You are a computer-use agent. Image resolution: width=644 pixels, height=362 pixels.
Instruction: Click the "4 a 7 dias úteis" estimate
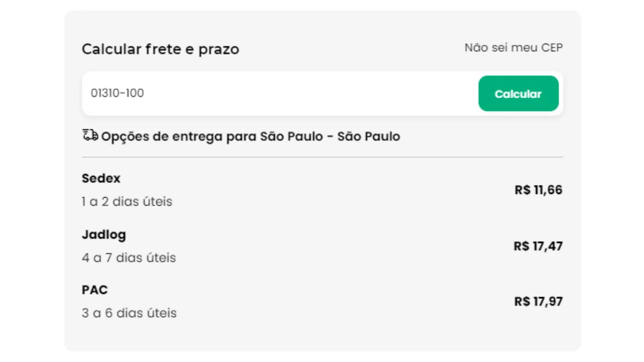tap(129, 258)
